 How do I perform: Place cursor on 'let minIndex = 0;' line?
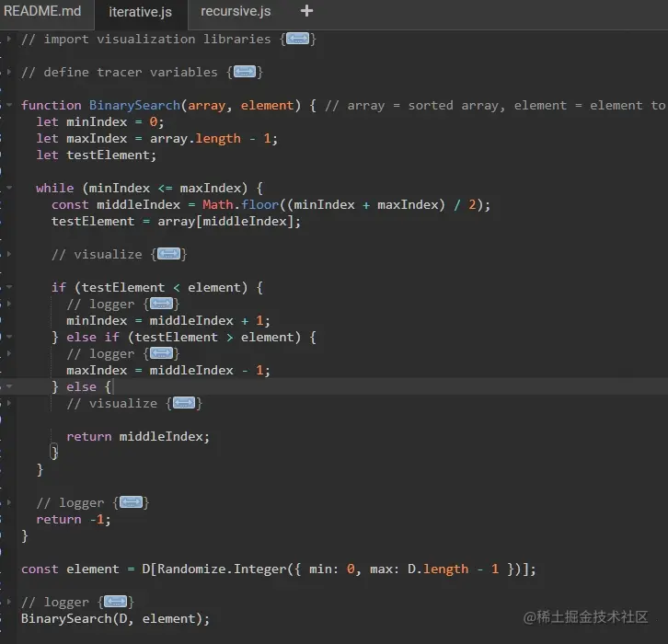(99, 121)
